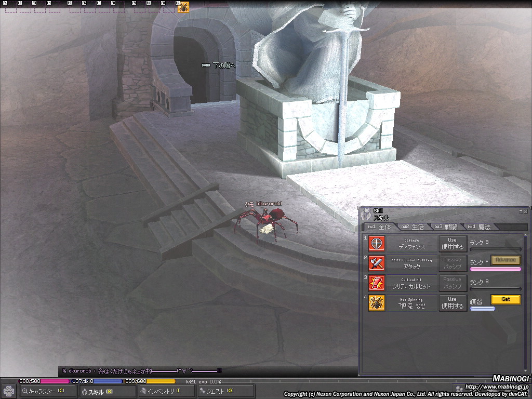Click the Web Spinning spider icon in list
Image resolution: width=532 pixels, height=399 pixels.
click(377, 303)
